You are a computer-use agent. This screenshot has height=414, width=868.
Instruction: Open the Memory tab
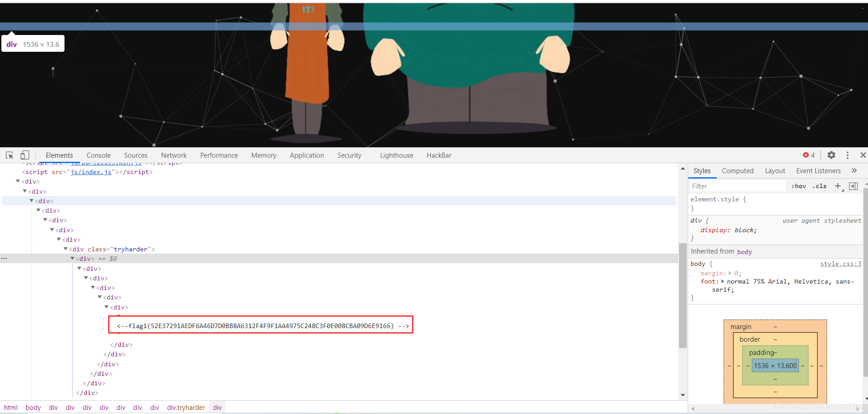(x=264, y=155)
